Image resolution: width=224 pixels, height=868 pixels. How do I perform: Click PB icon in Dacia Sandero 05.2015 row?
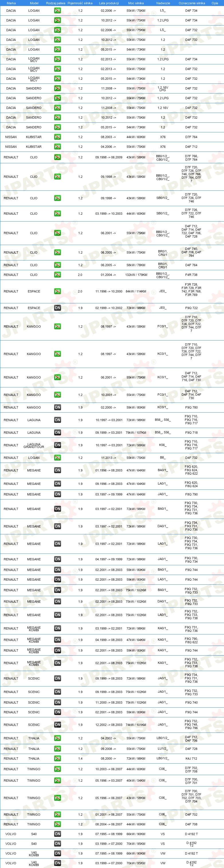pos(57,127)
